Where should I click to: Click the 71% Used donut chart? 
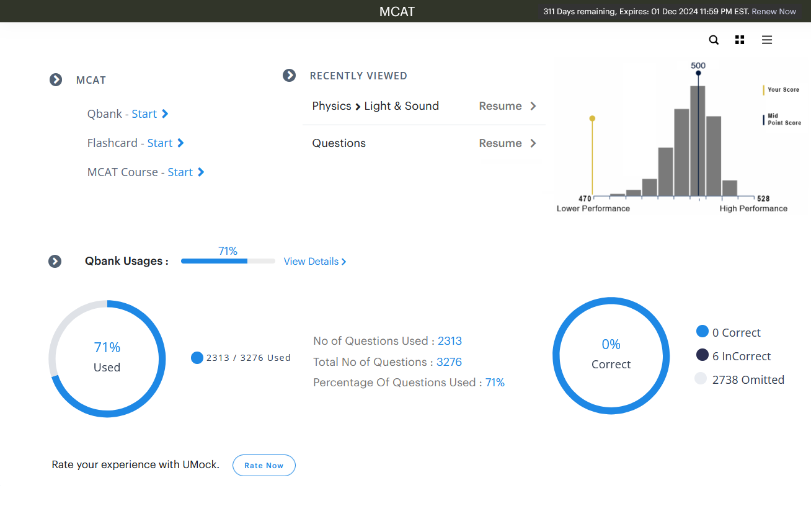107,358
